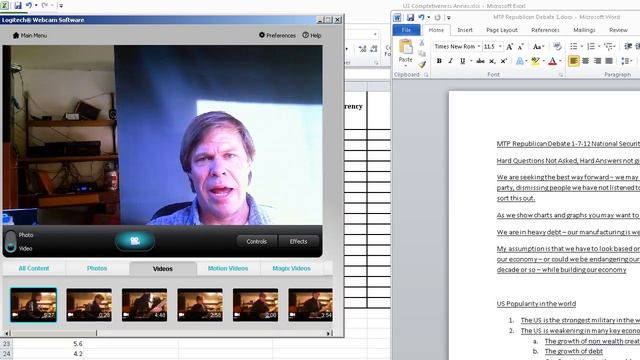Click Multilevel List icon in Word
Screen dimensions: 640x360
pyautogui.click(x=608, y=47)
